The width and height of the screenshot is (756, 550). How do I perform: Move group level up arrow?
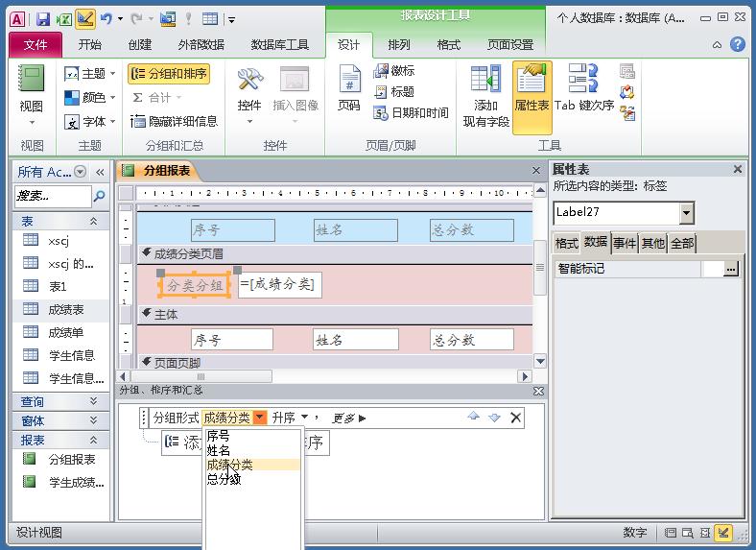point(474,417)
